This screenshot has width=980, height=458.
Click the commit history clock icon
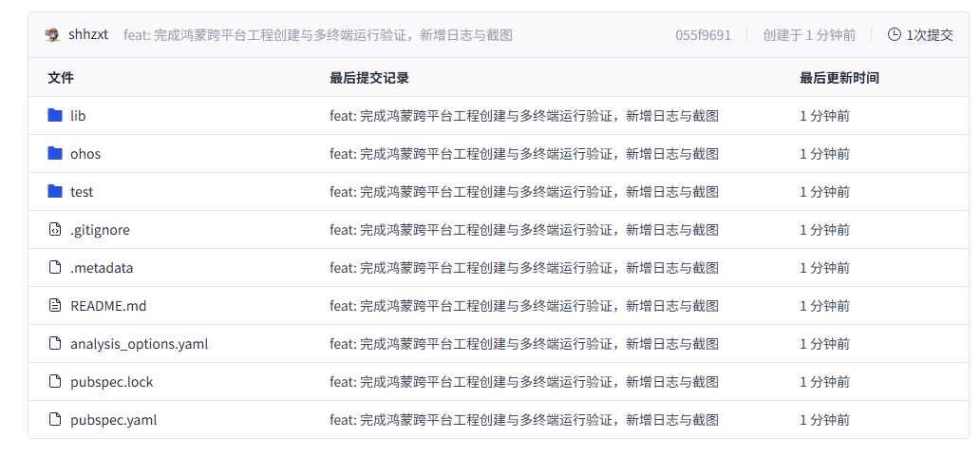click(895, 34)
